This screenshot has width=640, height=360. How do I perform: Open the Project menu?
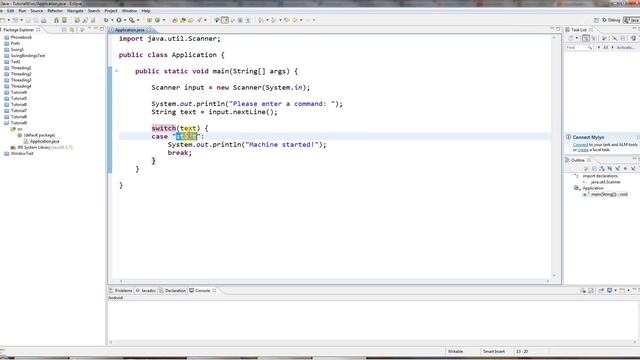pyautogui.click(x=111, y=11)
